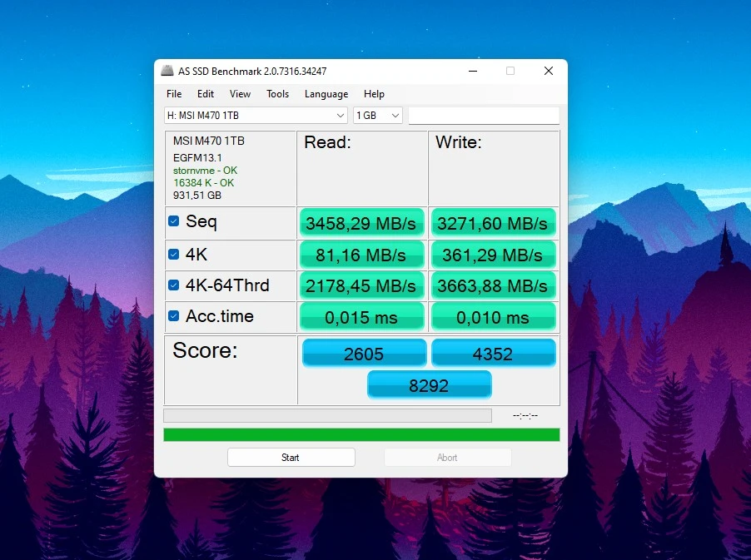Uncheck the Seq test
751x560 pixels.
pyautogui.click(x=174, y=221)
